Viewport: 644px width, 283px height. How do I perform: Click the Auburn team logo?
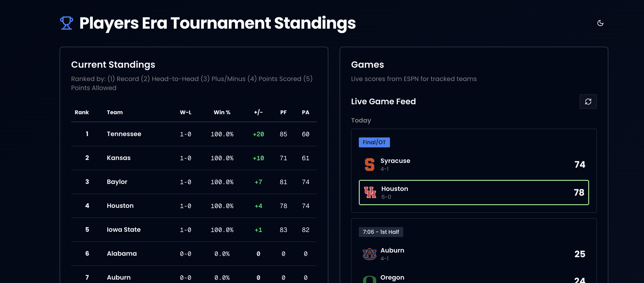pyautogui.click(x=369, y=254)
